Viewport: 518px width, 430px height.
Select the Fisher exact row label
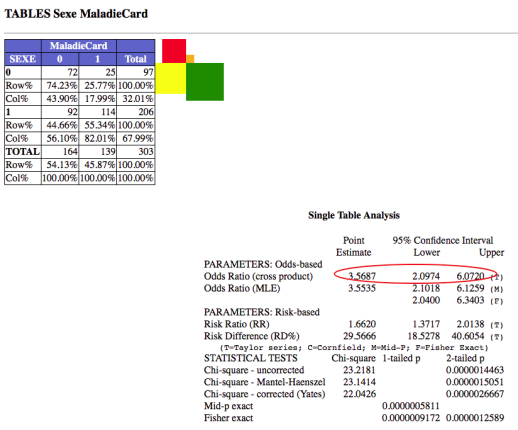click(x=228, y=418)
